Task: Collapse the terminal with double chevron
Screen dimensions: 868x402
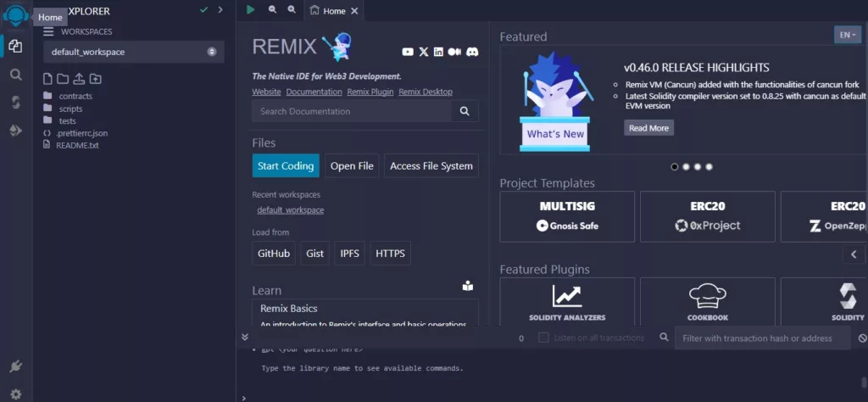Action: [245, 337]
